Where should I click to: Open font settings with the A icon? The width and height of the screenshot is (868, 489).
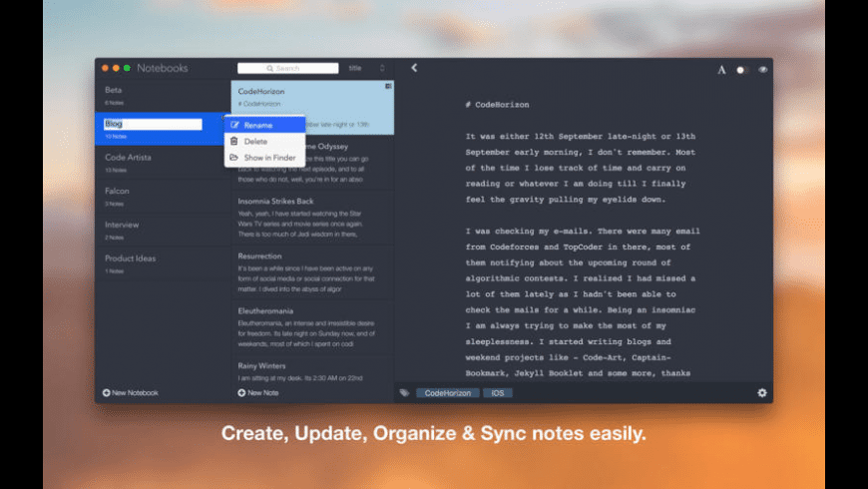(x=721, y=70)
